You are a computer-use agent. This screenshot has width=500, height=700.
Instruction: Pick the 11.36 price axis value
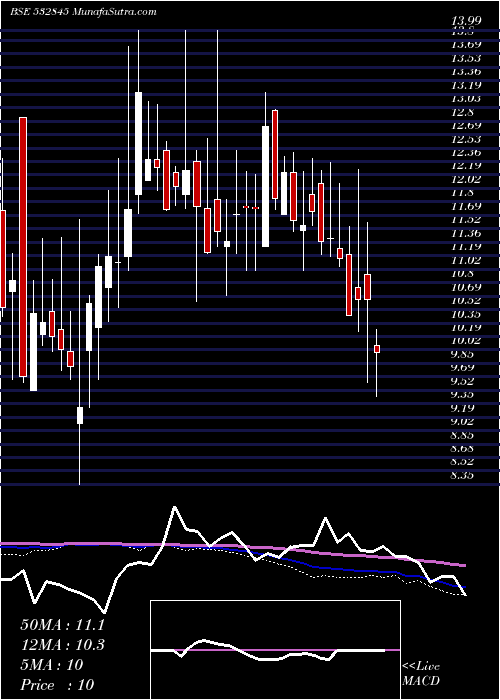pyautogui.click(x=465, y=233)
